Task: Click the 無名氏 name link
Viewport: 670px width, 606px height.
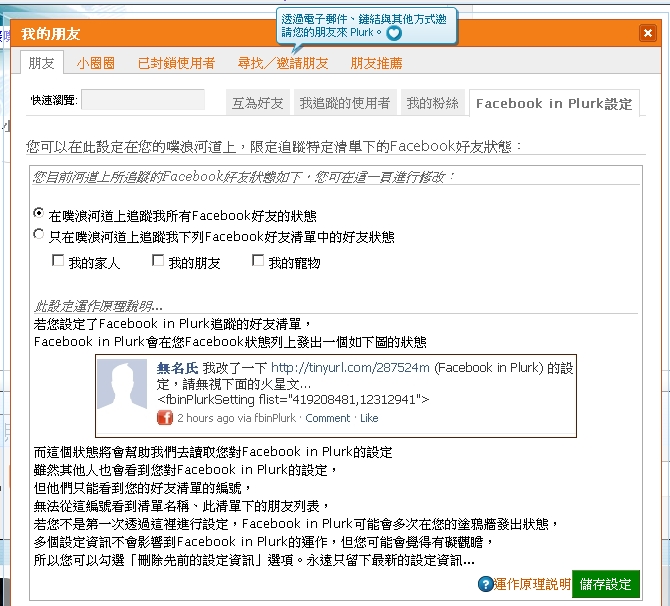Action: coord(177,368)
